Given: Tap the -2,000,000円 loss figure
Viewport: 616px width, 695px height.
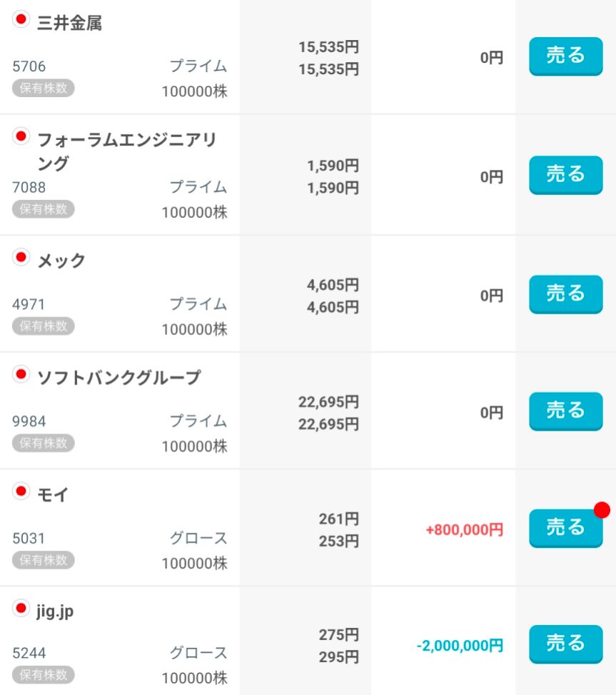Looking at the screenshot, I should pos(460,646).
